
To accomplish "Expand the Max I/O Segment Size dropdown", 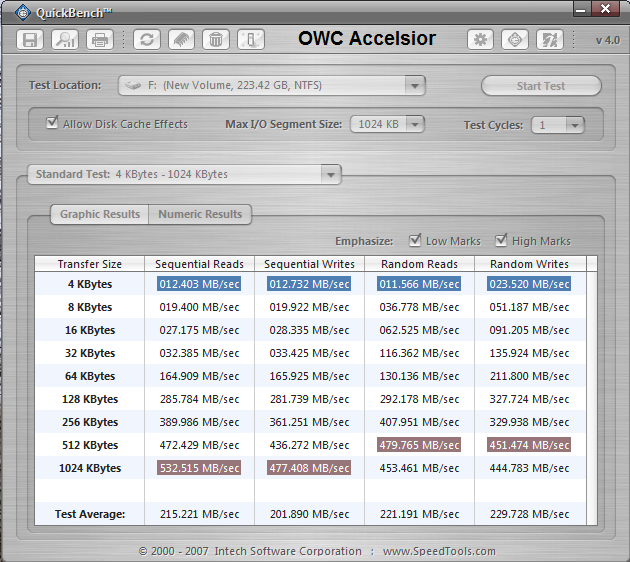I will (414, 125).
